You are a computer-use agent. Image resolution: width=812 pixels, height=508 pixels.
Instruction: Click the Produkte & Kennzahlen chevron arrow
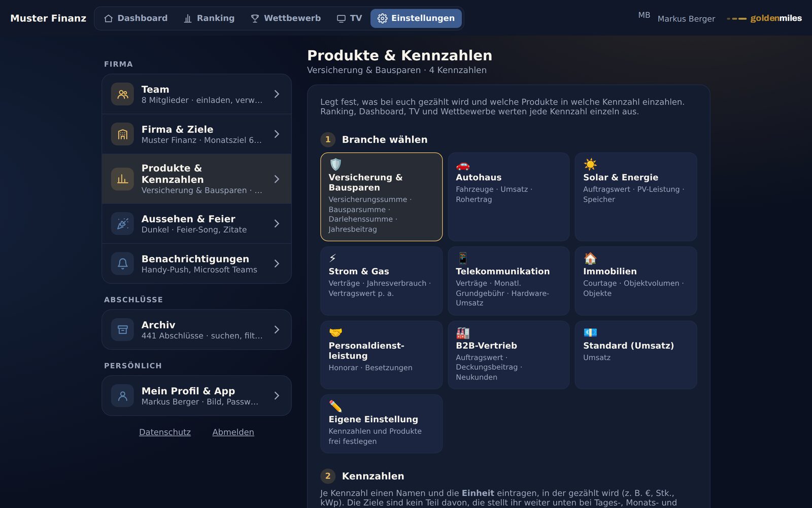pyautogui.click(x=277, y=179)
